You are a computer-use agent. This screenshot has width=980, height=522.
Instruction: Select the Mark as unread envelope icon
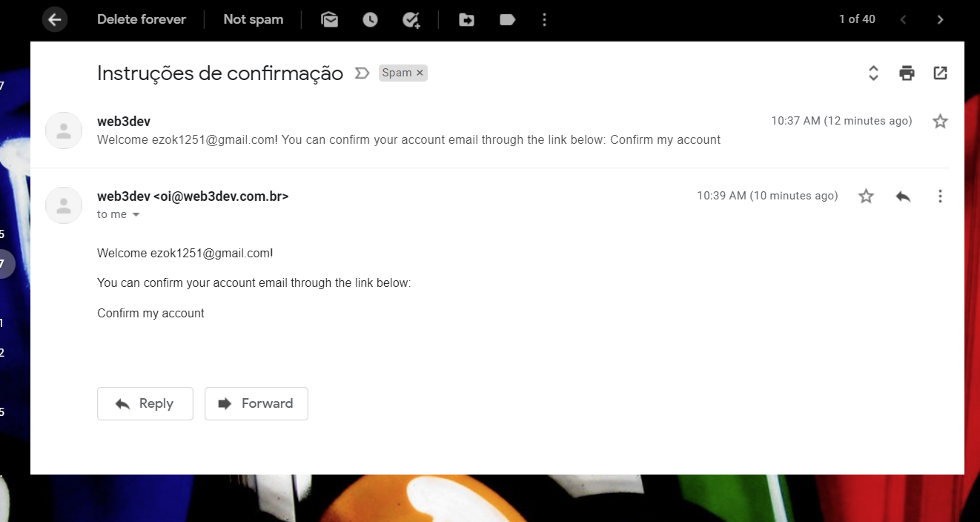329,19
